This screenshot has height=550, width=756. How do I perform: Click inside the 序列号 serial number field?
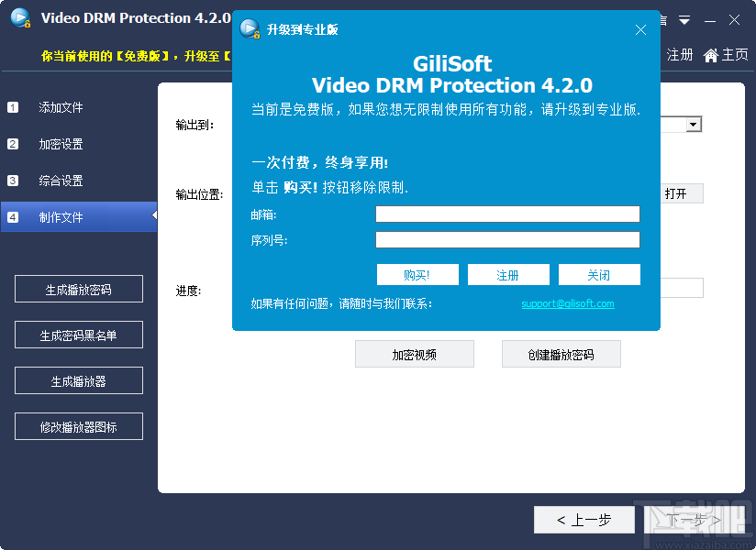point(507,239)
